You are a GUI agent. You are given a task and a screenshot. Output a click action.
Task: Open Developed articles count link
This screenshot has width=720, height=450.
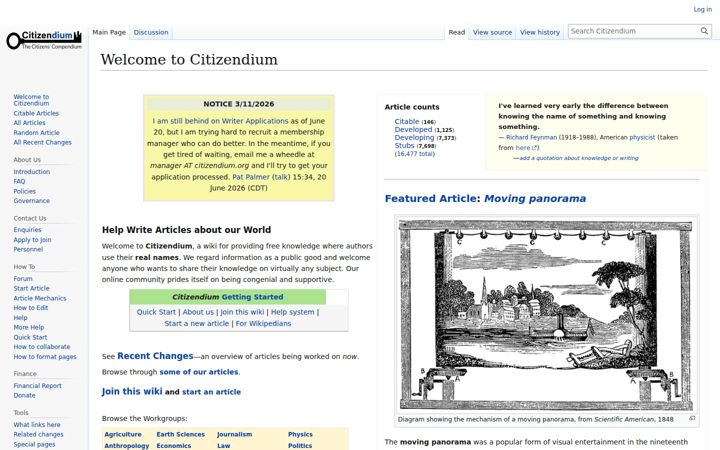point(413,129)
